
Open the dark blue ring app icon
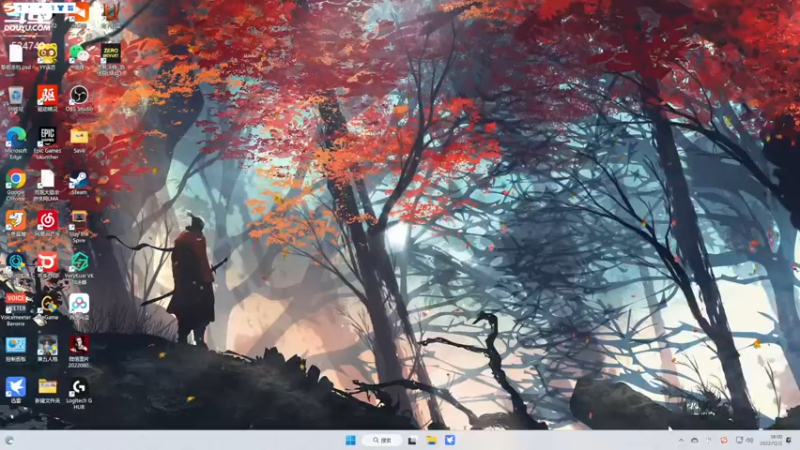16,263
